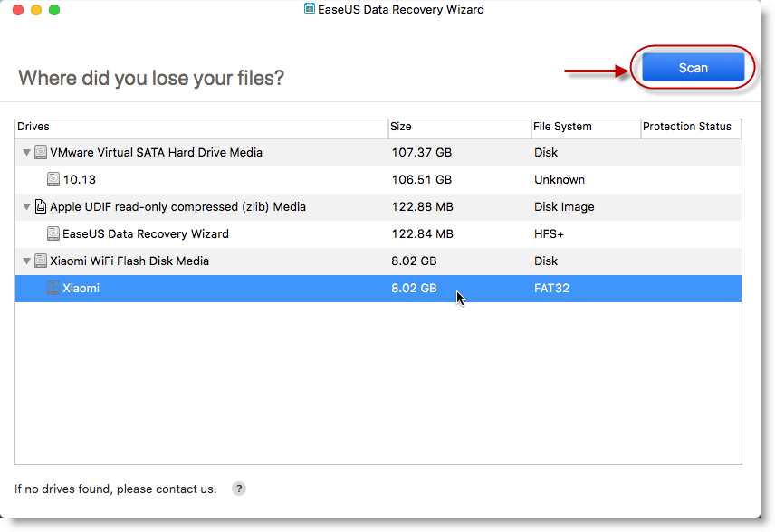The image size is (775, 532).
Task: Click the 10.13 volume icon
Action: 53,180
